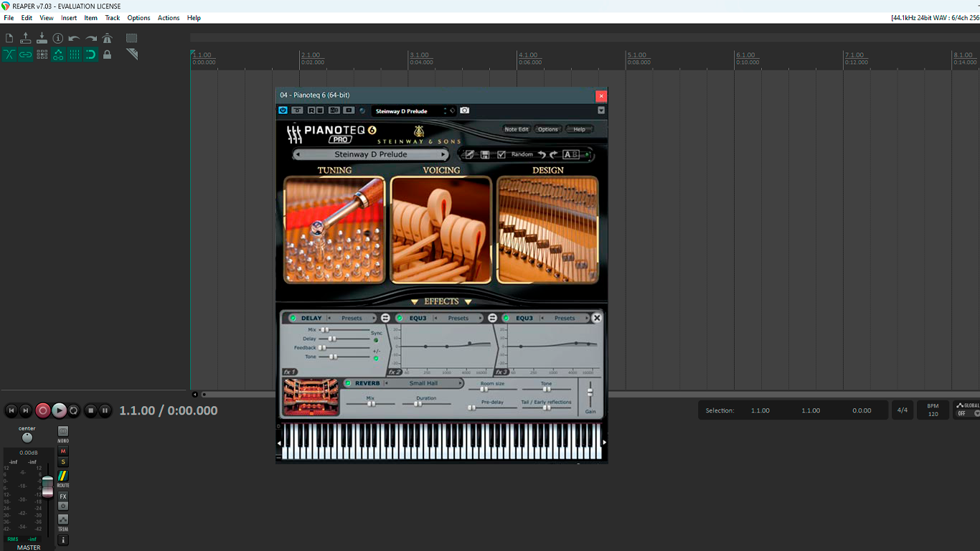980x551 pixels.
Task: Swap fx1 and fx2 with swap icon
Action: (385, 318)
